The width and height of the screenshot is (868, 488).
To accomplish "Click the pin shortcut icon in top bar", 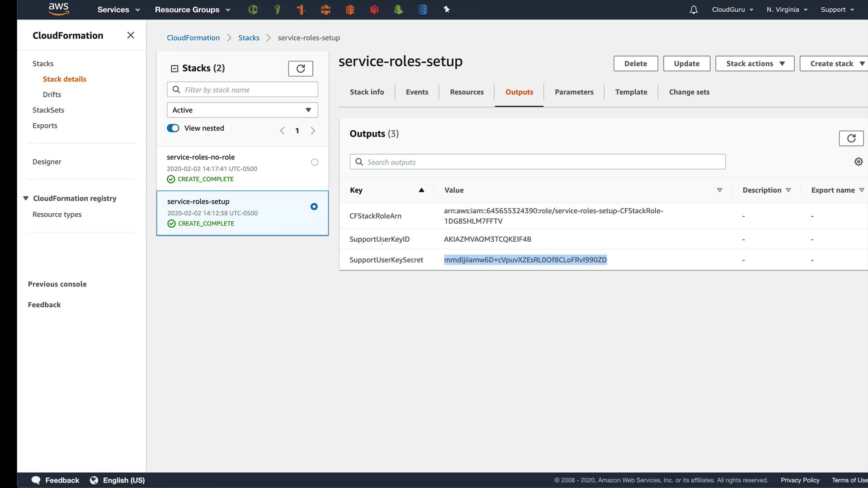I will (447, 9).
